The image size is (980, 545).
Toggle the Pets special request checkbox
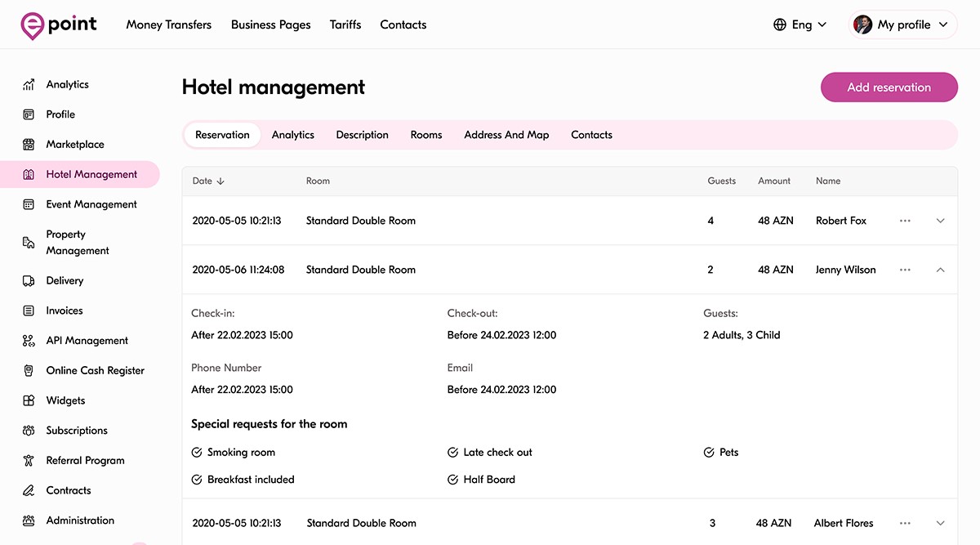pyautogui.click(x=709, y=452)
